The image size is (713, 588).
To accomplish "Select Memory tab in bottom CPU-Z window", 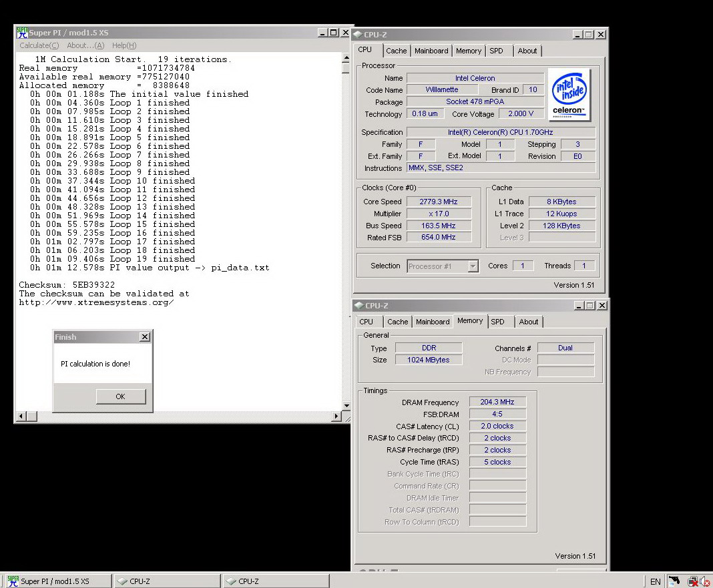I will 470,320.
